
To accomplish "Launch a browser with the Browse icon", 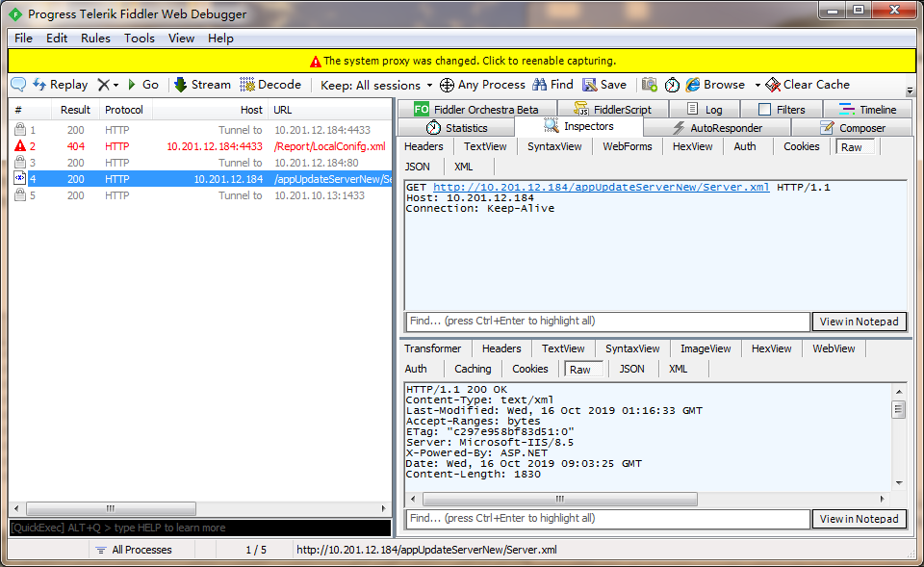I will coord(717,84).
